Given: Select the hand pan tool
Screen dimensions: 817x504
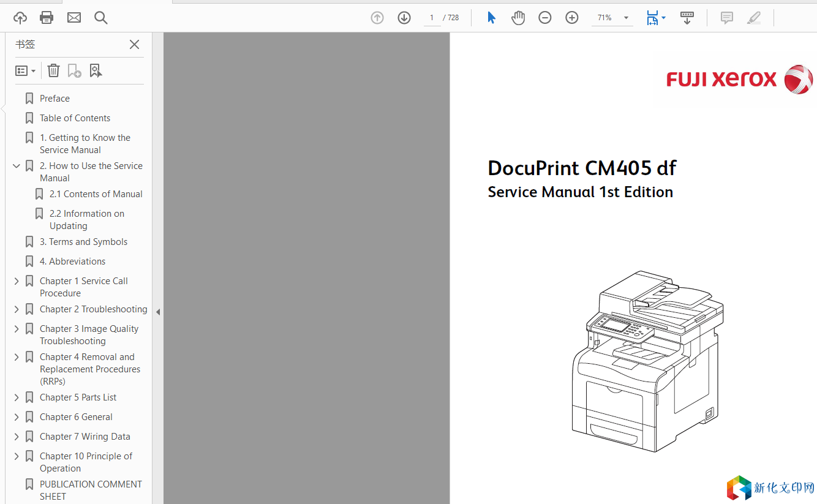Looking at the screenshot, I should pyautogui.click(x=518, y=18).
